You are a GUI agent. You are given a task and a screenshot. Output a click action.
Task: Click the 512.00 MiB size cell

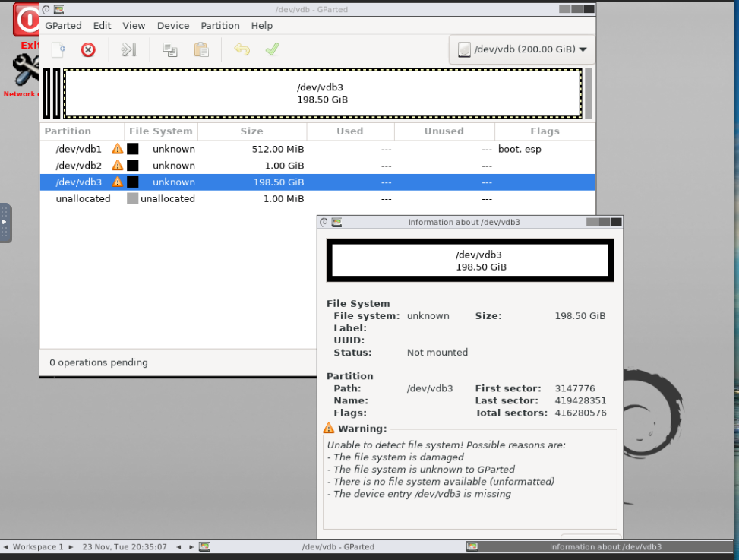coord(277,149)
